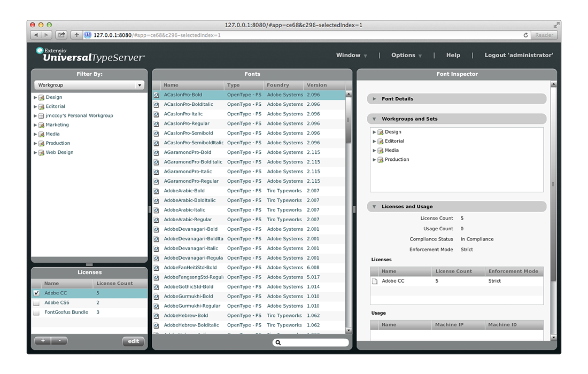588x374 pixels.
Task: Open the Workgroup filter dropdown
Action: click(x=89, y=85)
